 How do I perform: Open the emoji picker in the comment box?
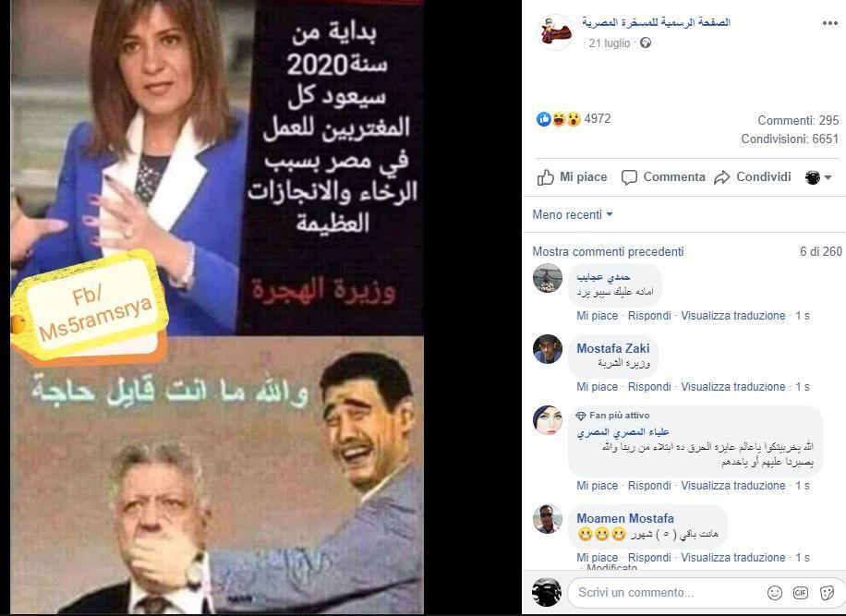(x=775, y=593)
